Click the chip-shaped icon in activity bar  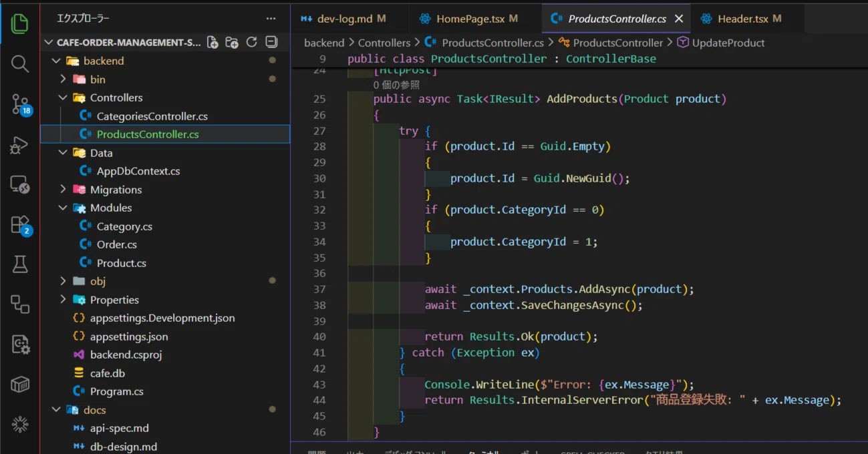[x=20, y=423]
